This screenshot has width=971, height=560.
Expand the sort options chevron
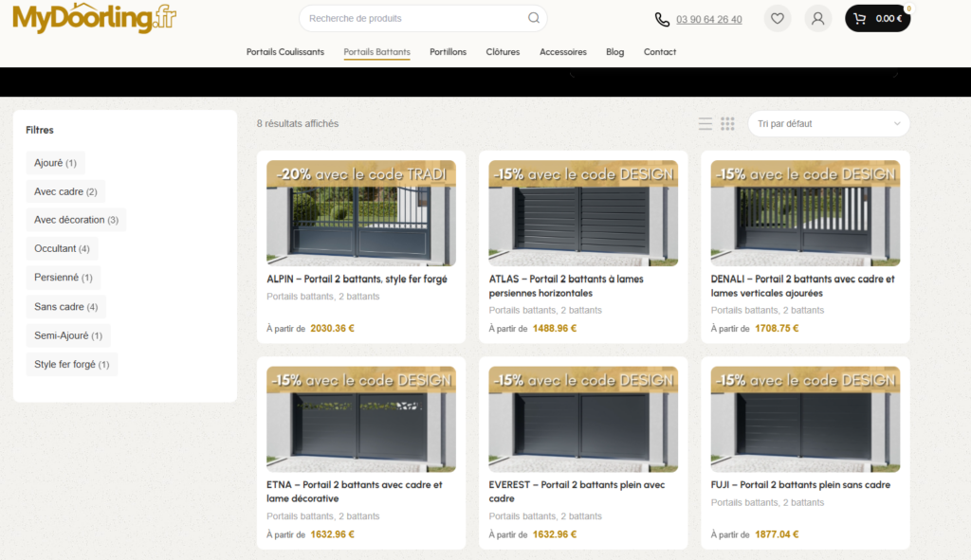tap(897, 123)
